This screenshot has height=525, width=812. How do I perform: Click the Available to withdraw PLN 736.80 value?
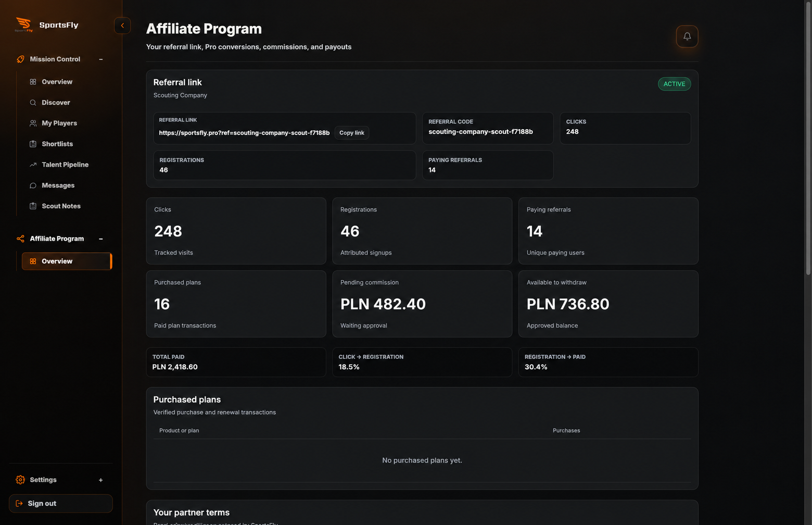point(568,304)
